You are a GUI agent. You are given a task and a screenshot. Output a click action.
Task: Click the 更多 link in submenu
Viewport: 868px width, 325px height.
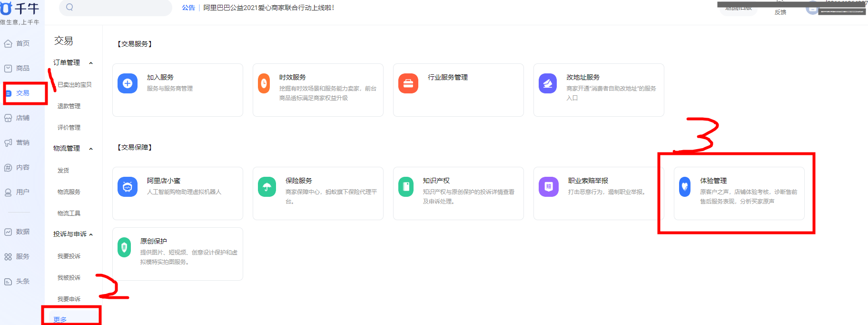pos(60,319)
